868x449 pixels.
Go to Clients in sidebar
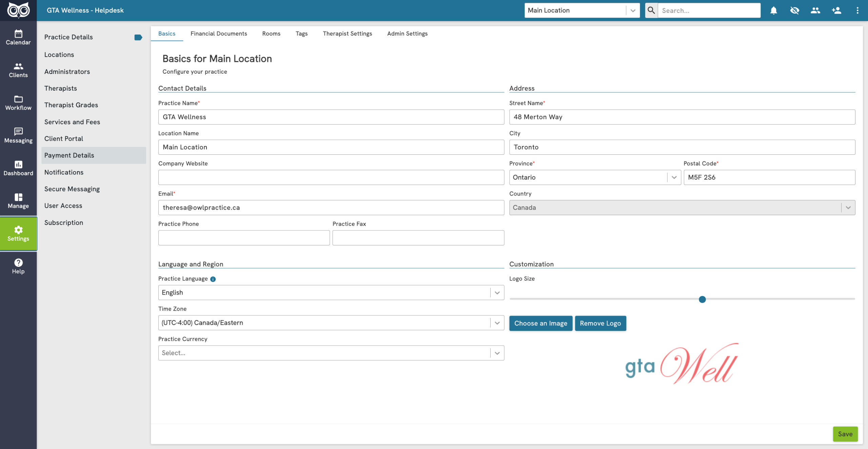[x=18, y=70]
